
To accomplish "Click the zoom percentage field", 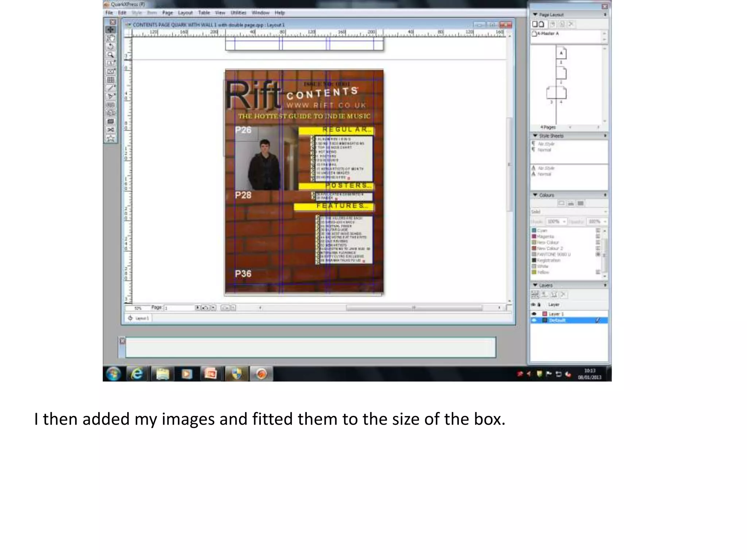I will (138, 308).
